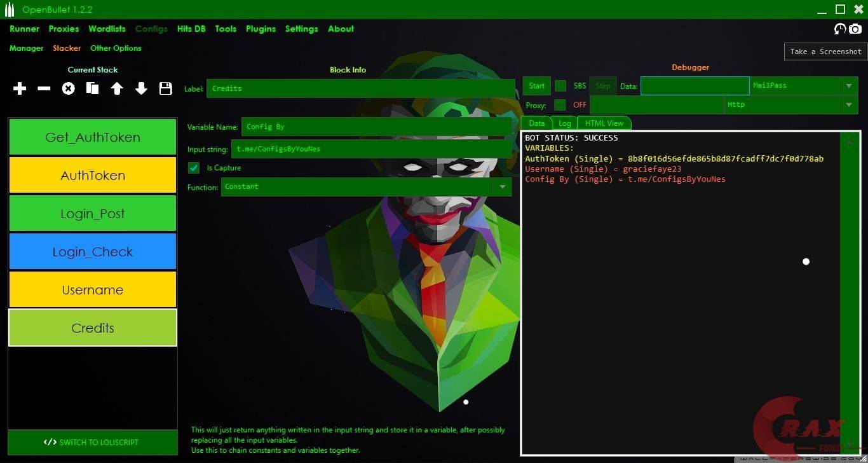Click the clock history icon
This screenshot has width=868, height=463.
(x=840, y=29)
